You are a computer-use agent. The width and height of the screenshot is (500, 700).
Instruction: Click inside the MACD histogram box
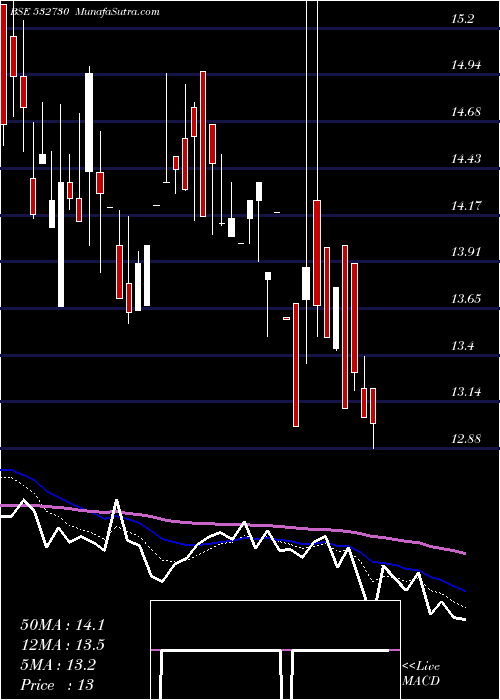click(275, 650)
